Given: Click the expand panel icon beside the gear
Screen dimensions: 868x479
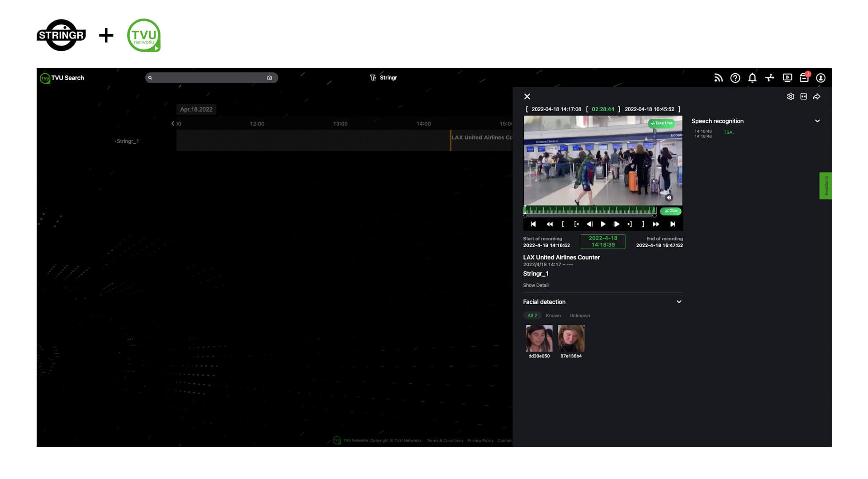Looking at the screenshot, I should pyautogui.click(x=803, y=96).
